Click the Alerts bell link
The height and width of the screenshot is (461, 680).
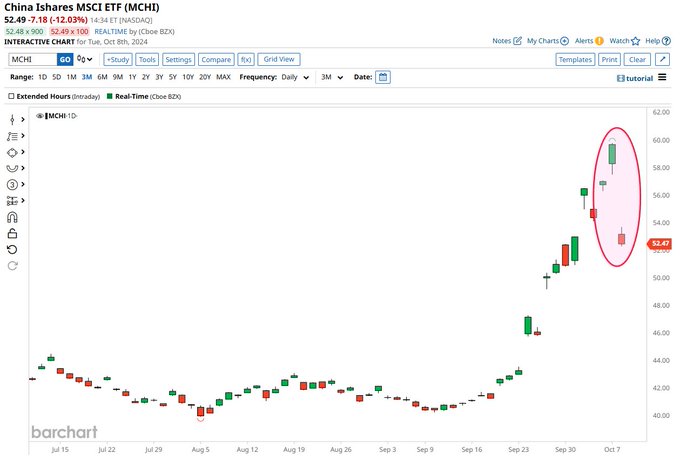point(589,41)
